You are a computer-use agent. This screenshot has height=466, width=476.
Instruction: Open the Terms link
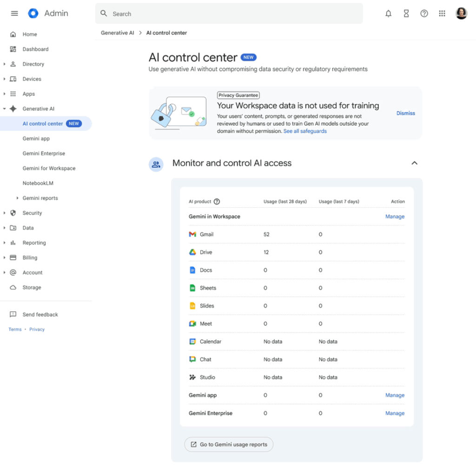(15, 329)
